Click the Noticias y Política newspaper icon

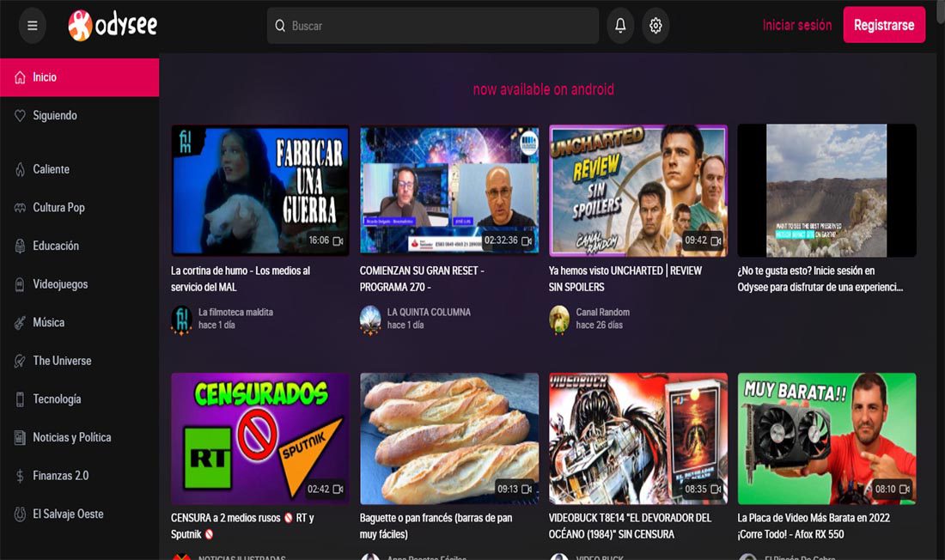pyautogui.click(x=20, y=437)
